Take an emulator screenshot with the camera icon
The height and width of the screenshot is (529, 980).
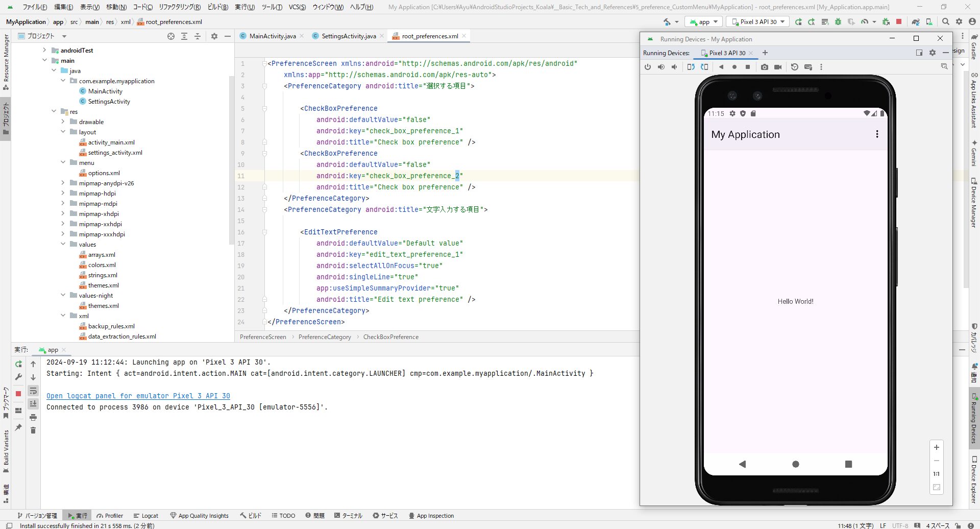(x=764, y=67)
